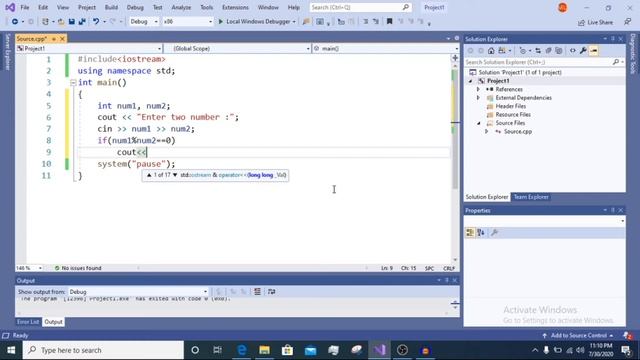Show next overload in the IntelliSense tooltip

[x=175, y=175]
